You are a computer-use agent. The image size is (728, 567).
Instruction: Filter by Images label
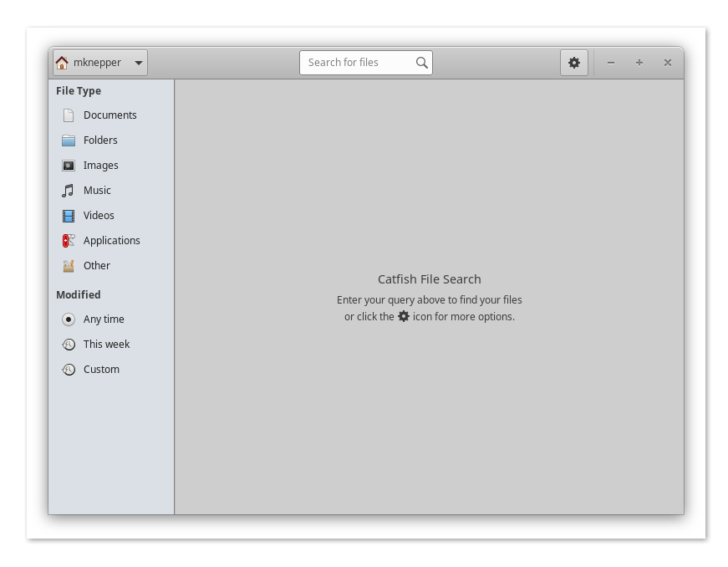coord(101,166)
